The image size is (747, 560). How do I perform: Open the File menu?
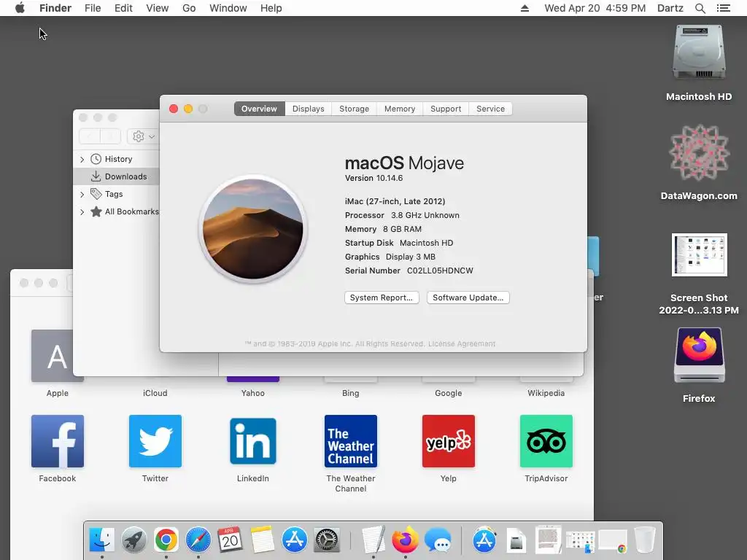tap(93, 8)
